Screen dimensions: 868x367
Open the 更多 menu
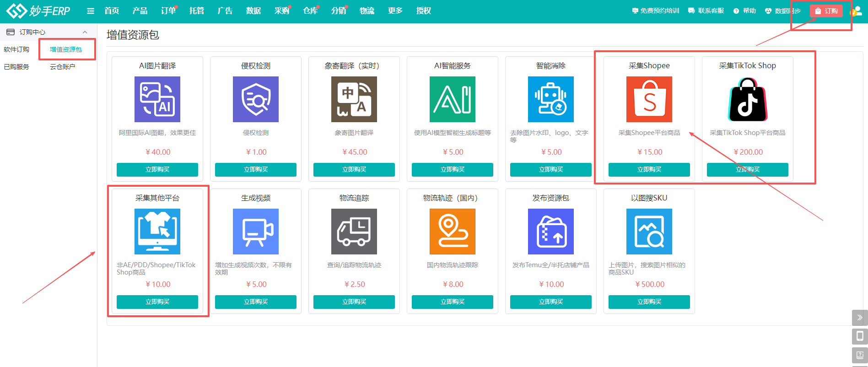click(x=395, y=11)
